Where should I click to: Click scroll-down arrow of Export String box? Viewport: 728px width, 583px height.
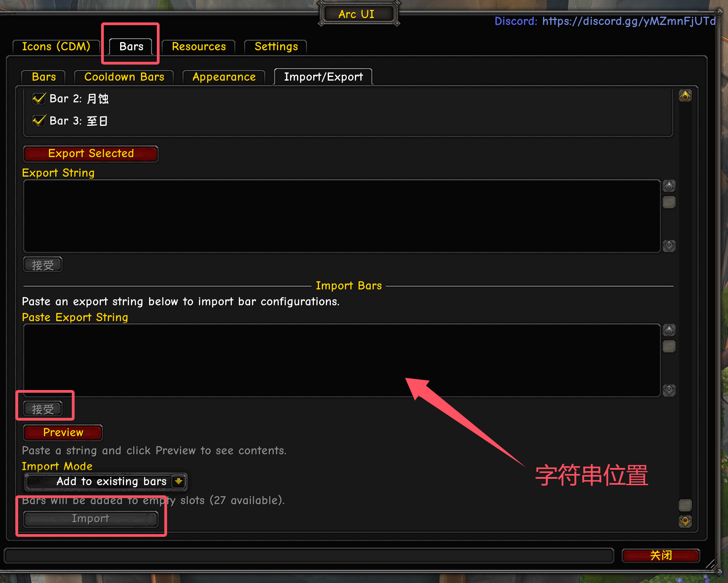pyautogui.click(x=669, y=246)
